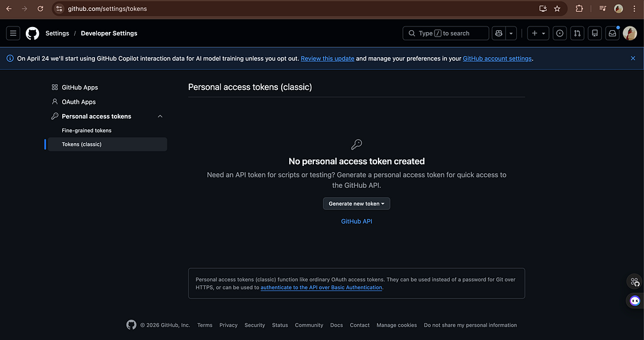644x340 pixels.
Task: Open browser three-dot menu
Action: pos(635,9)
